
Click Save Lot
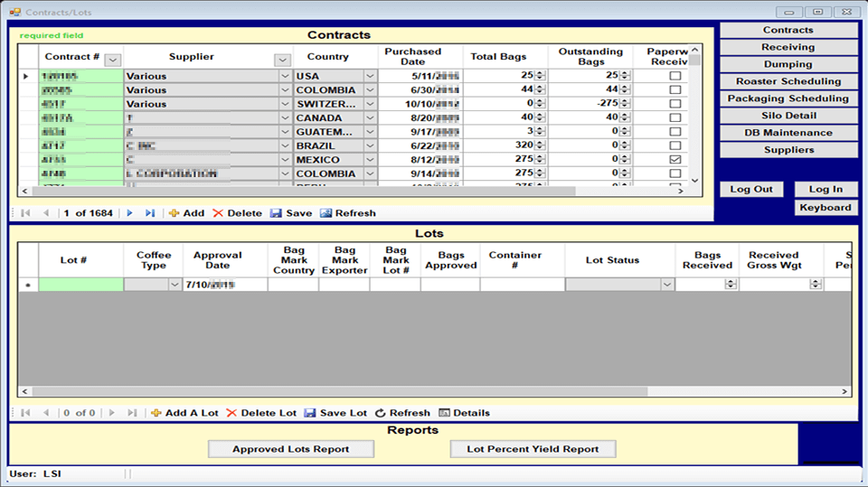[x=335, y=413]
